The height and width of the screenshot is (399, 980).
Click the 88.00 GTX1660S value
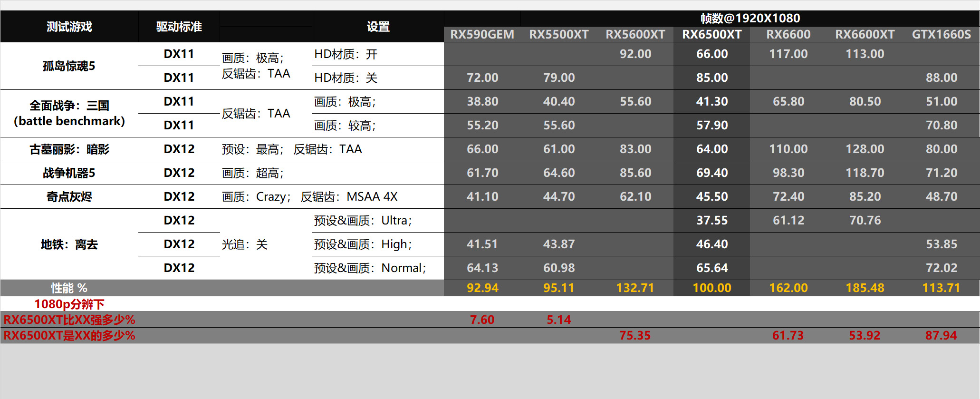(942, 78)
